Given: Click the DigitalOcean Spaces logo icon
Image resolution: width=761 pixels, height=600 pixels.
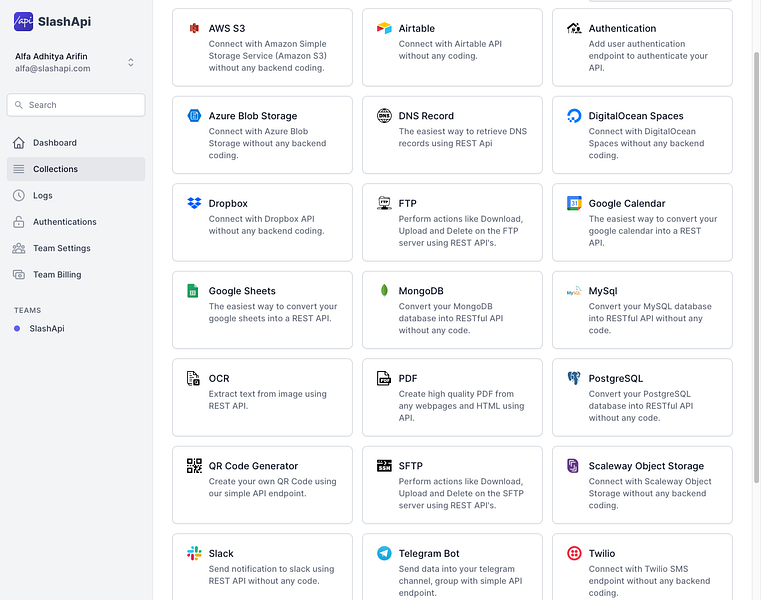Looking at the screenshot, I should tap(574, 116).
